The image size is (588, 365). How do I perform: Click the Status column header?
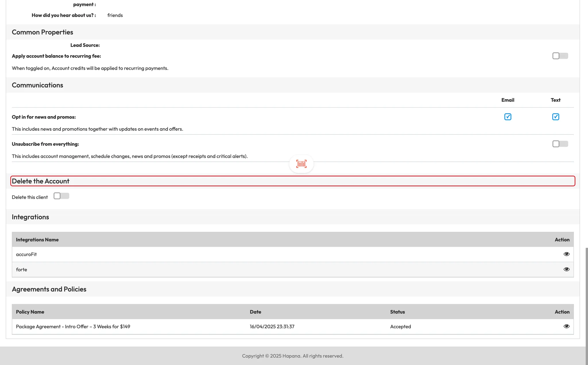(x=397, y=312)
